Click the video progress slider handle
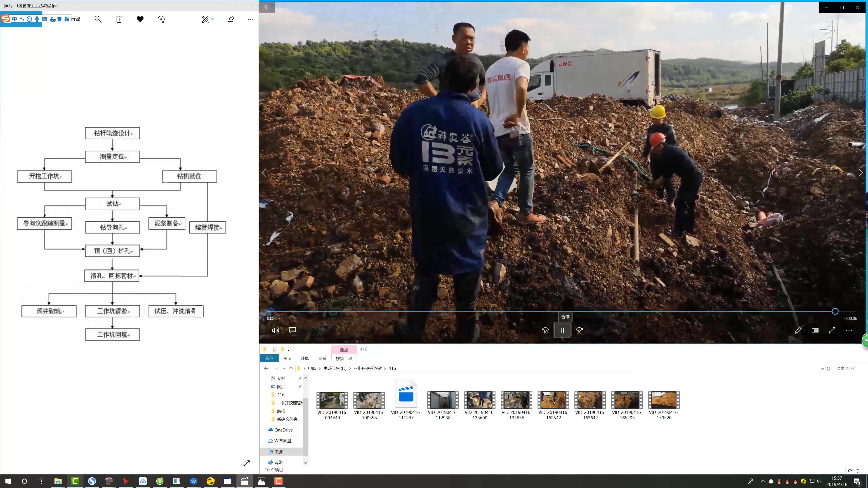Viewport: 868px width, 488px height. (x=835, y=312)
